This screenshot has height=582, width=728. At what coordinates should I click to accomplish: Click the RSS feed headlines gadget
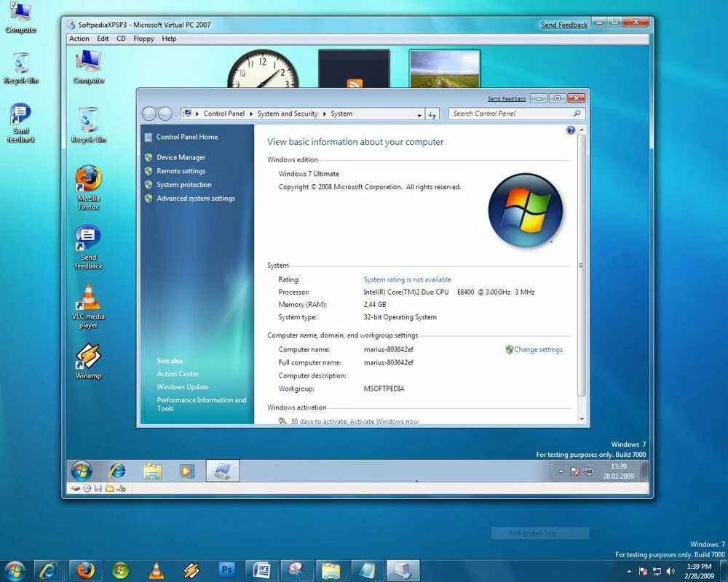tap(354, 68)
